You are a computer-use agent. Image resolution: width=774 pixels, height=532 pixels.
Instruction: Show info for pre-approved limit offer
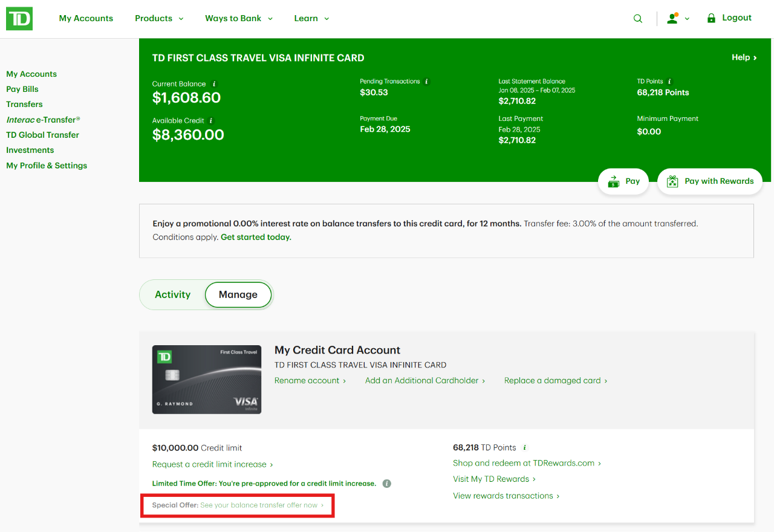[387, 484]
